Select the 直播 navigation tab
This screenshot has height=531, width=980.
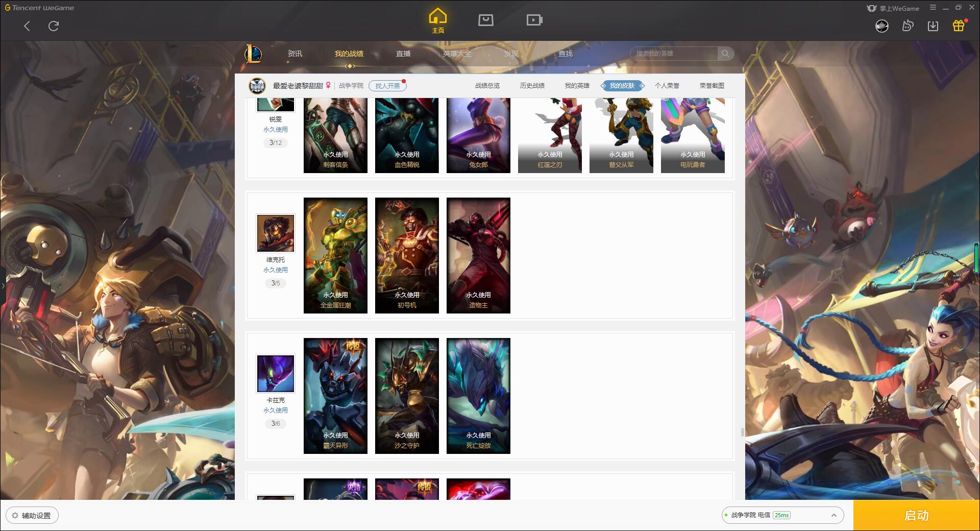click(x=403, y=54)
